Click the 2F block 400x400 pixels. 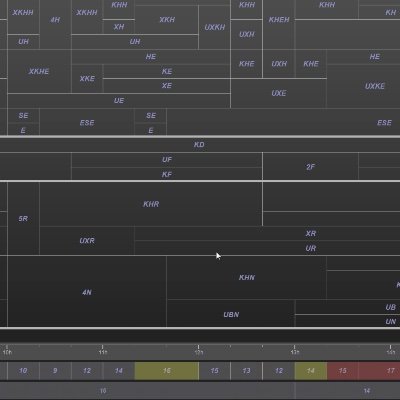pyautogui.click(x=311, y=167)
